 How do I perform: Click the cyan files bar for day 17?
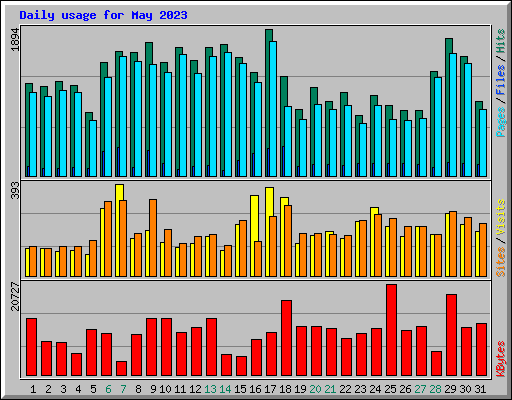(x=273, y=109)
